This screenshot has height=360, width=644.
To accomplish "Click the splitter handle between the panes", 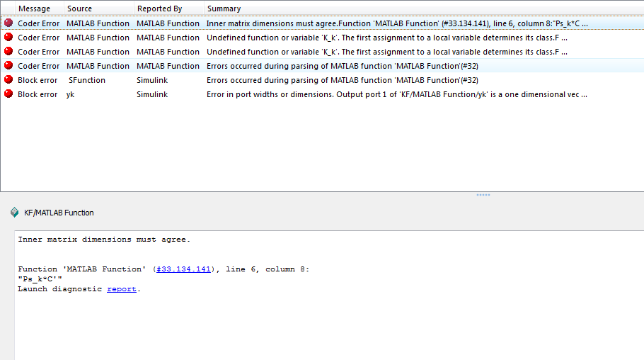I will (x=483, y=195).
